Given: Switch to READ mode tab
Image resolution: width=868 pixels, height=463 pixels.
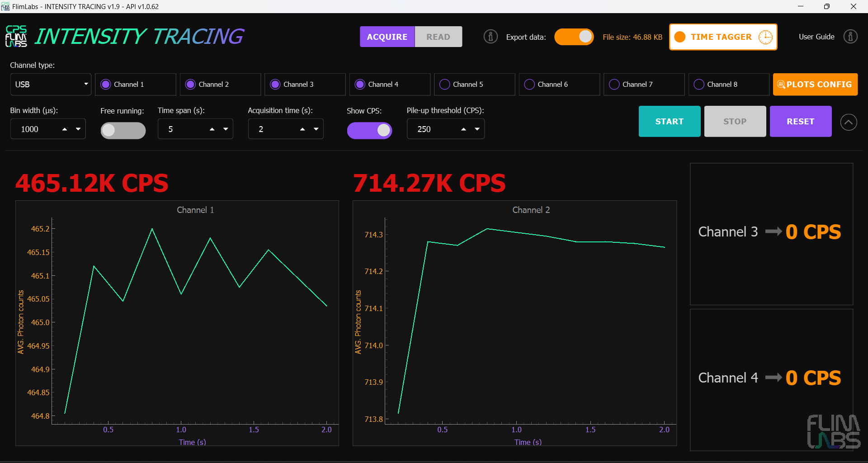Looking at the screenshot, I should 438,37.
